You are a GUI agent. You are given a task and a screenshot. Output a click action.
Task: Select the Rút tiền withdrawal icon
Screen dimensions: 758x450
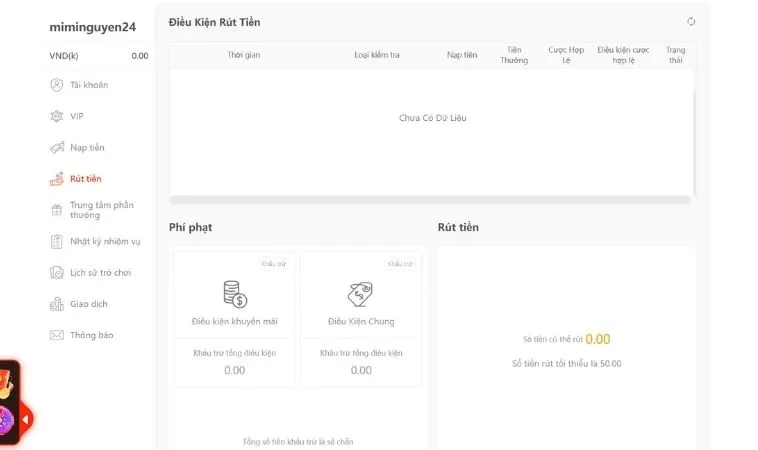(x=57, y=179)
